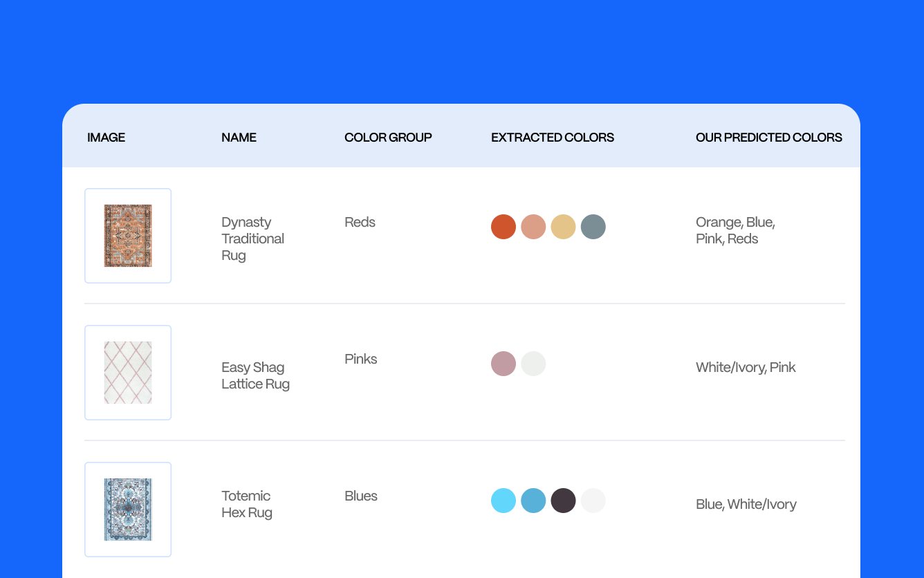
Task: Click the tan extracted color swatch
Action: [563, 227]
